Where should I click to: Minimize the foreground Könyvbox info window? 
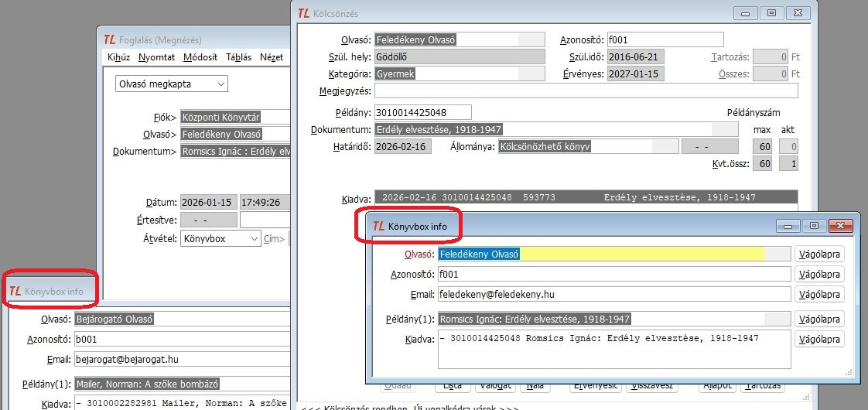(788, 226)
